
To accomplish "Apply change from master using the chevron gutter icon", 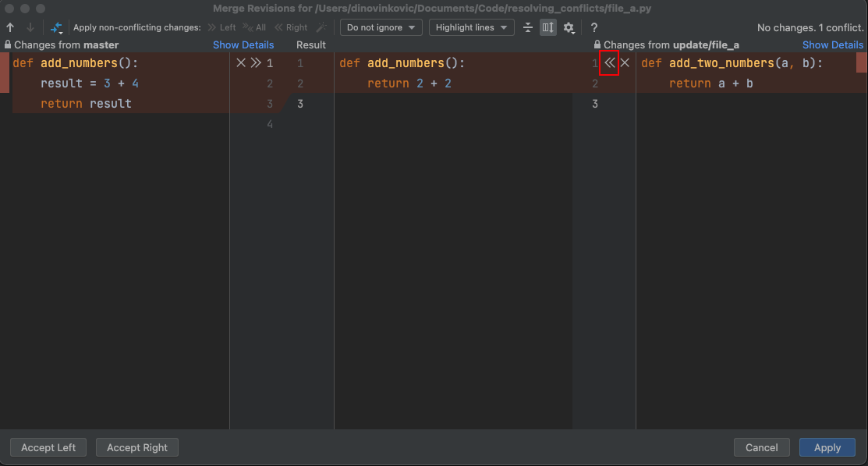I will pos(254,62).
